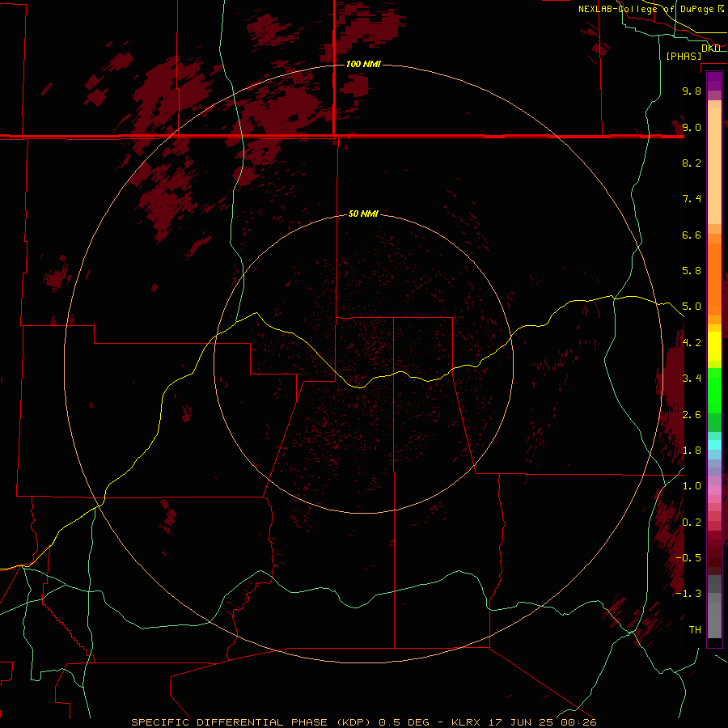Select the 2.6 value on the scale
The width and height of the screenshot is (728, 728).
(692, 415)
